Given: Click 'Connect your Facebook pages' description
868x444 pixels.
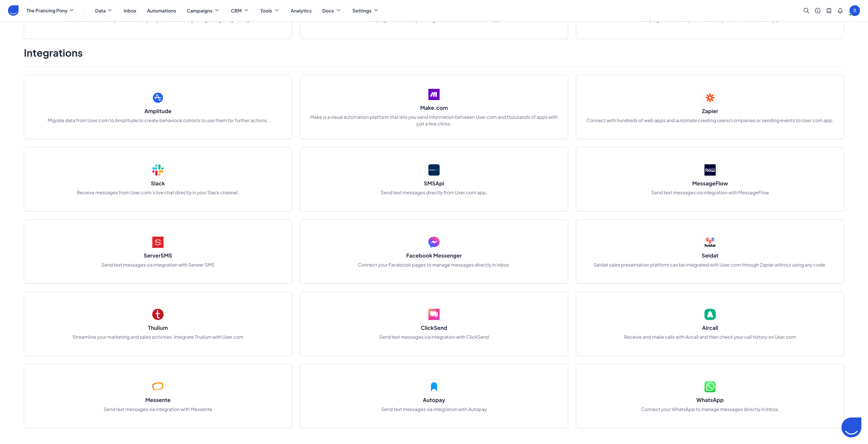Looking at the screenshot, I should click(x=434, y=265).
